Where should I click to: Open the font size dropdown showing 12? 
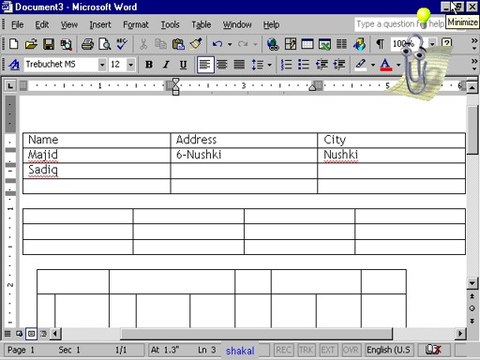click(x=131, y=64)
